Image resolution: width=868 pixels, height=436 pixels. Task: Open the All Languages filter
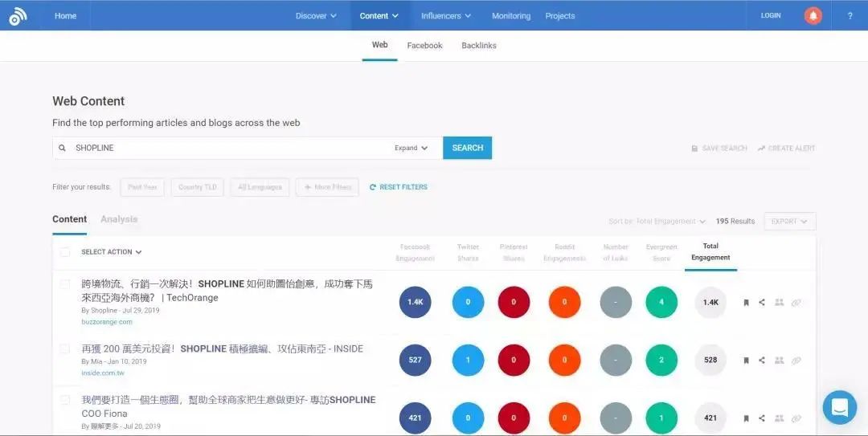click(x=260, y=187)
